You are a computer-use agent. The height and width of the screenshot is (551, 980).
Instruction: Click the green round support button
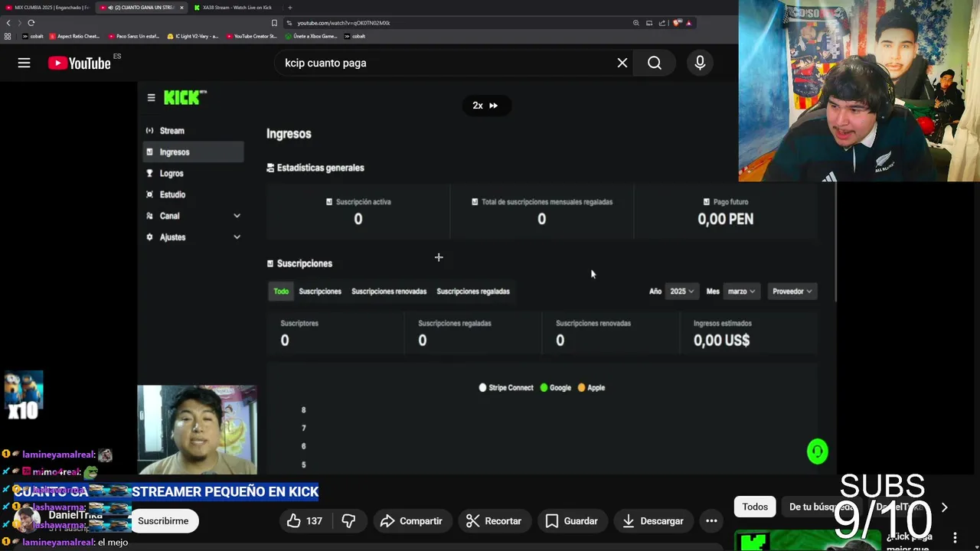click(x=818, y=452)
